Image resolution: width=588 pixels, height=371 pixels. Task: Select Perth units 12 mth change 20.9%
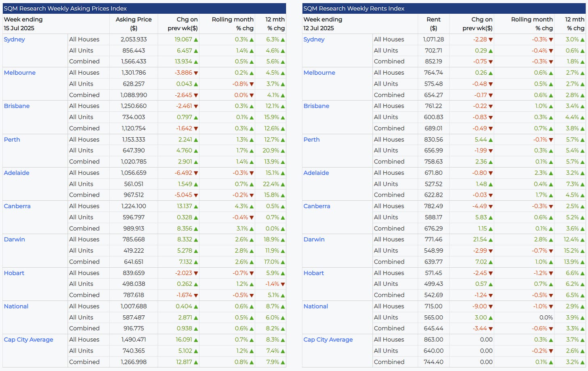pyautogui.click(x=271, y=150)
